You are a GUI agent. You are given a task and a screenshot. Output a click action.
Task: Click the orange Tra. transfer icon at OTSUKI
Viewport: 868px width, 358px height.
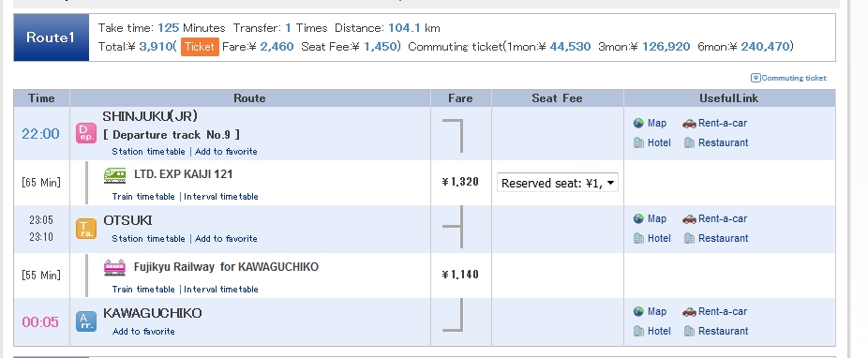pyautogui.click(x=86, y=229)
